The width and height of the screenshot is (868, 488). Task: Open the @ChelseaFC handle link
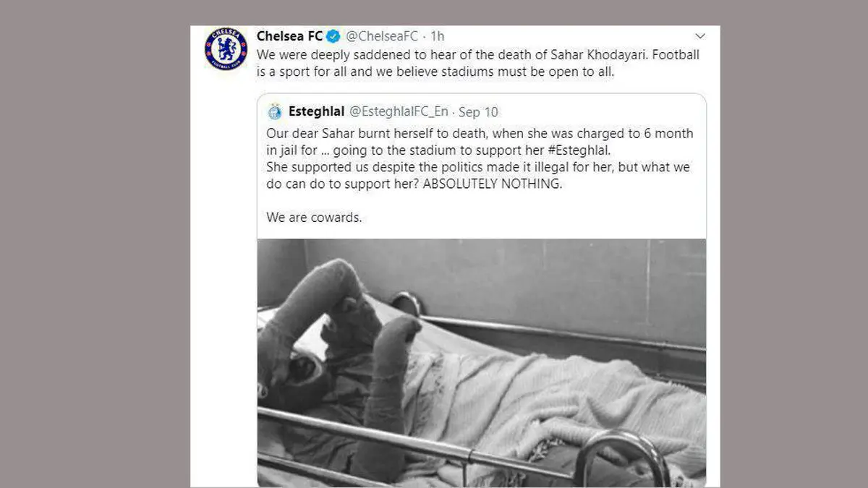tap(383, 35)
